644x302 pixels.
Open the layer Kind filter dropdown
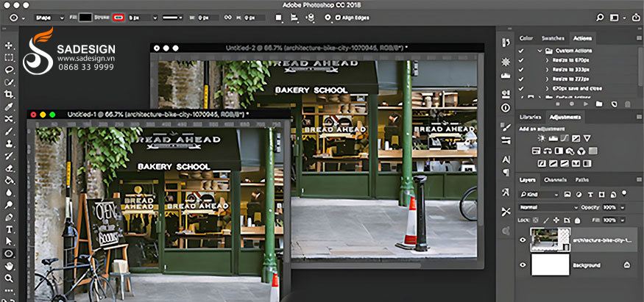539,194
